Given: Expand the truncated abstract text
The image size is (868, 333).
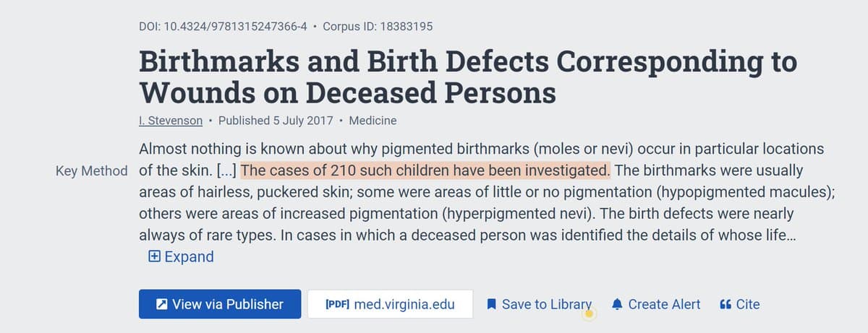Looking at the screenshot, I should (x=189, y=256).
